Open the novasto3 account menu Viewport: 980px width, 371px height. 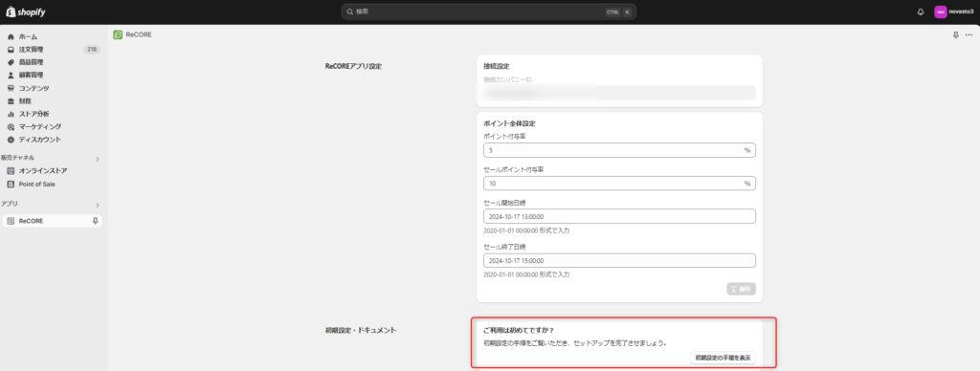coord(954,11)
